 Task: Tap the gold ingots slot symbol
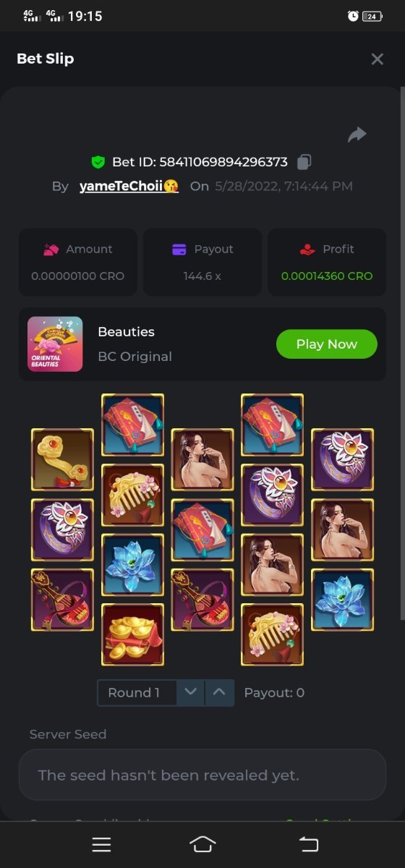coord(132,634)
